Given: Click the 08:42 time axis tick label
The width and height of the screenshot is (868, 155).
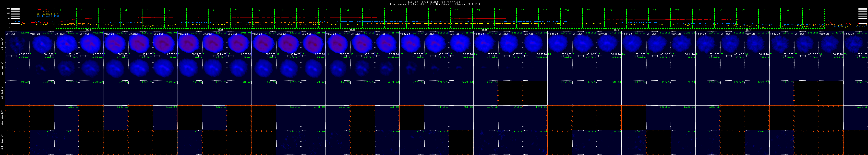Looking at the screenshot, I should 616,30.
